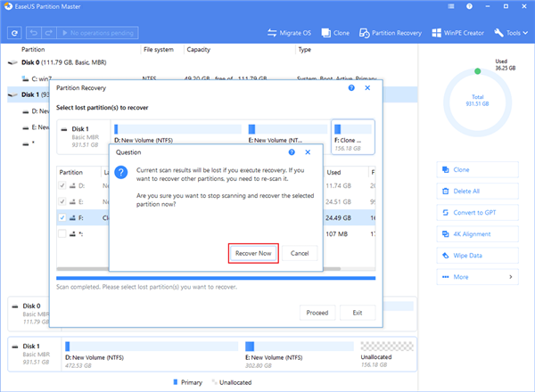Viewport: 535px width, 392px height.
Task: Select the F: Clone partition block
Action: [x=353, y=136]
